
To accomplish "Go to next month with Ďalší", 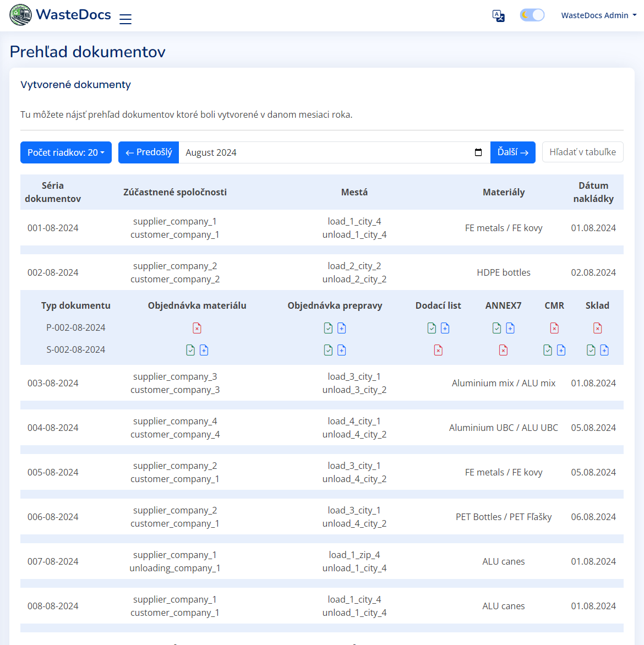I will click(513, 152).
